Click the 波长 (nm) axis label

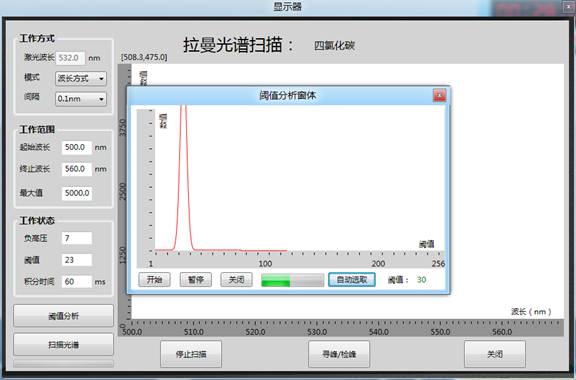531,312
